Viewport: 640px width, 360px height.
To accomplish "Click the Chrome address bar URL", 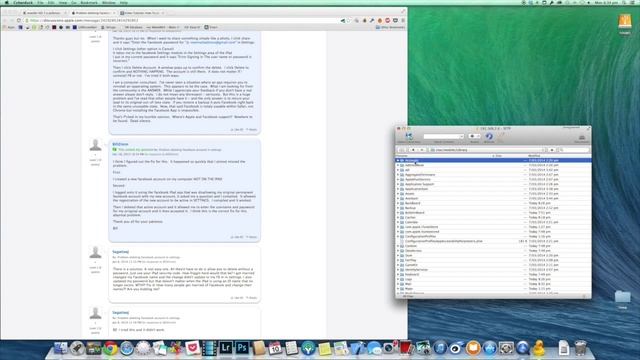I will [x=84, y=20].
